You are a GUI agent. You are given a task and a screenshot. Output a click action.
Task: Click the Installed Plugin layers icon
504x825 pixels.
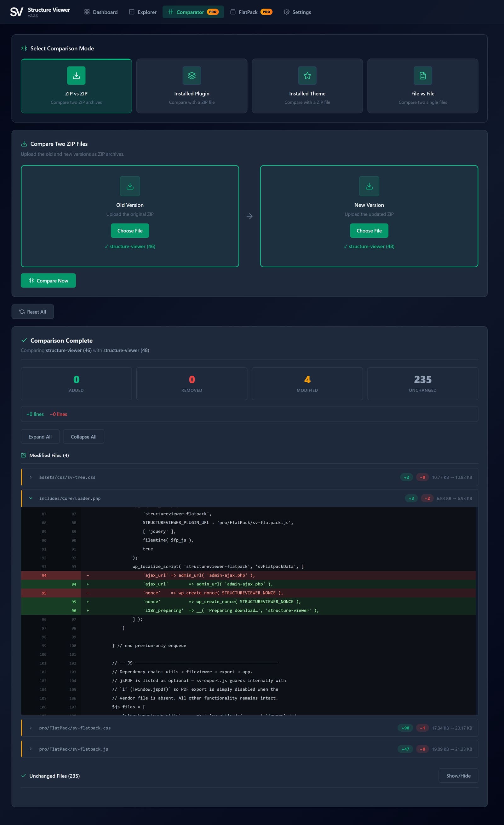[x=192, y=76]
